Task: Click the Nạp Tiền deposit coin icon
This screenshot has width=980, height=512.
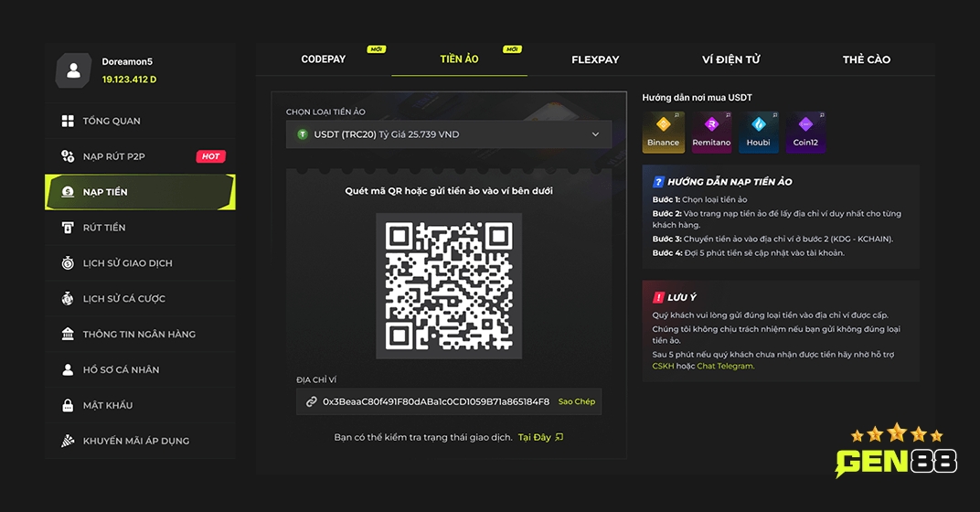Action: tap(68, 192)
